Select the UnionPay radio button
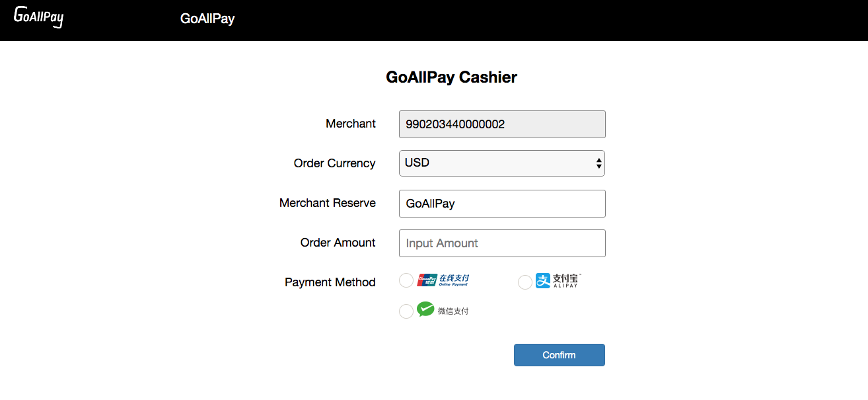This screenshot has width=868, height=400. pos(406,280)
